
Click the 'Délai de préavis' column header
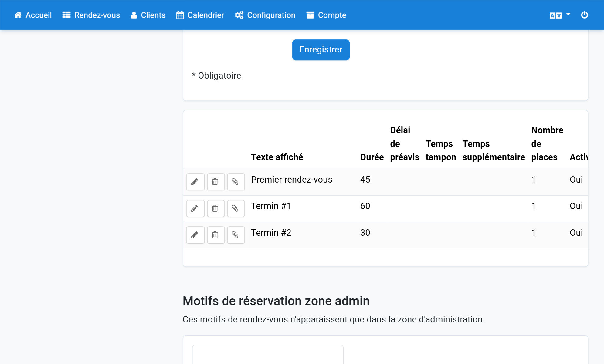(405, 144)
